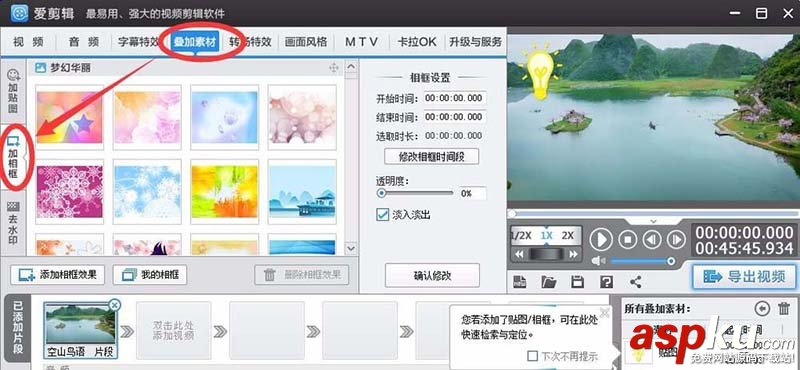Image resolution: width=800 pixels, height=370 pixels.
Task: Switch to the 转场特效 tab
Action: click(250, 42)
